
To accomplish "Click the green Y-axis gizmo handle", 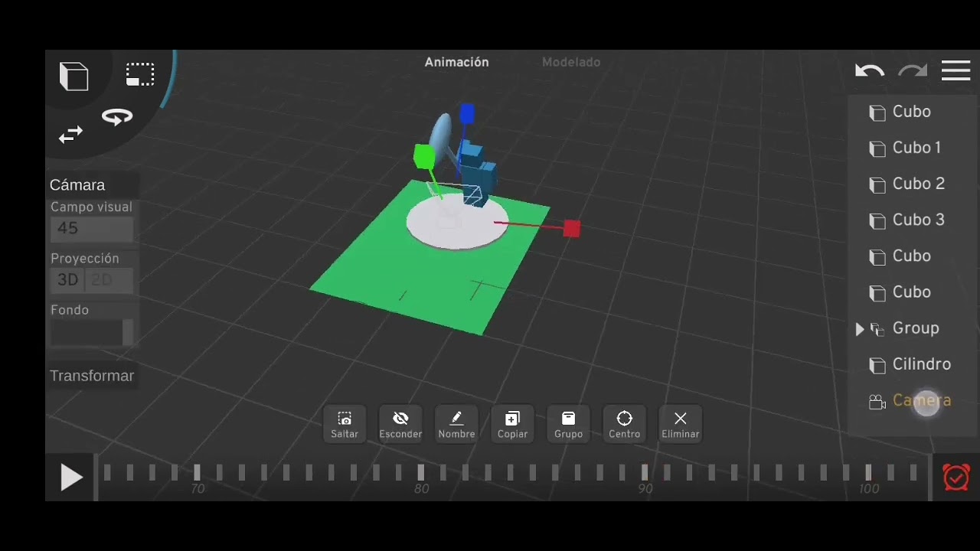I will (424, 156).
